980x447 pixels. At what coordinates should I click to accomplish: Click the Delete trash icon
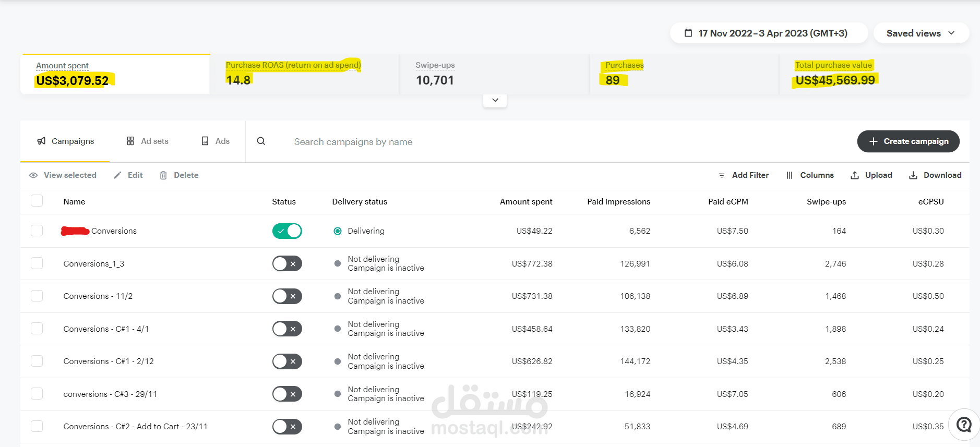[163, 175]
